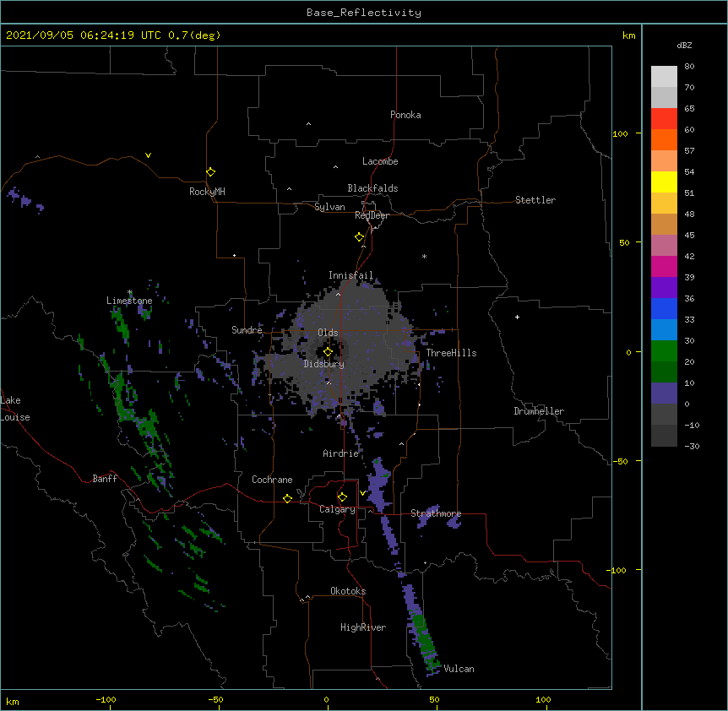Select the Lacombe city label

pos(380,161)
